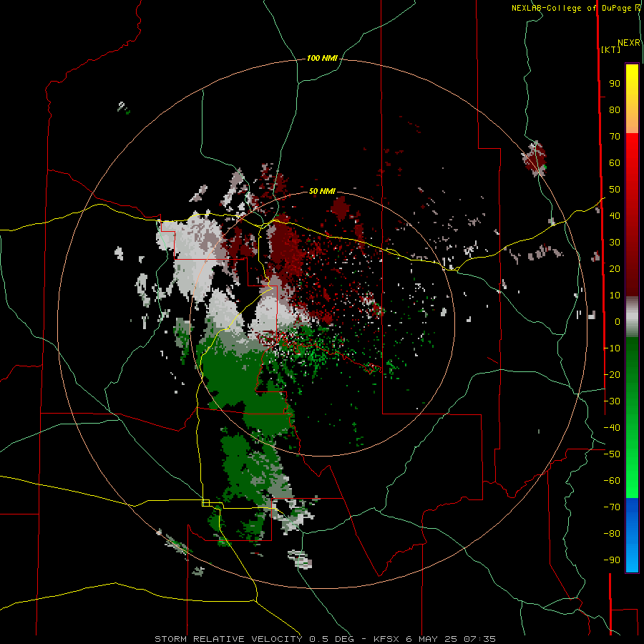Click the -70 value on the velocity scale
The width and height of the screenshot is (644, 644).
612,507
